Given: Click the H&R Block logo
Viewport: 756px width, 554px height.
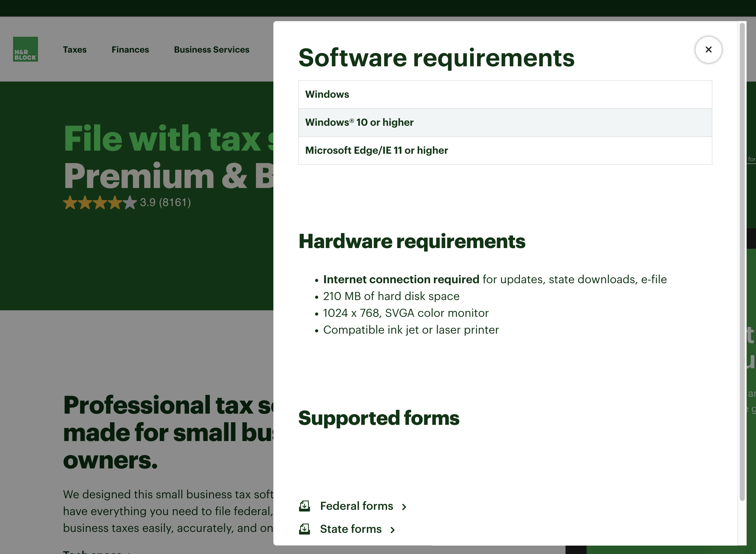Looking at the screenshot, I should pos(26,49).
